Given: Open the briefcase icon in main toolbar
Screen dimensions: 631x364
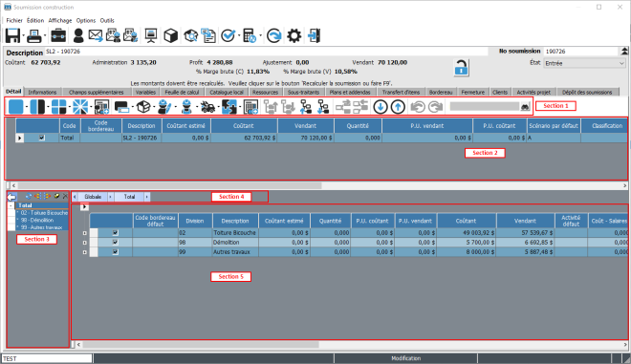Looking at the screenshot, I should (x=58, y=35).
